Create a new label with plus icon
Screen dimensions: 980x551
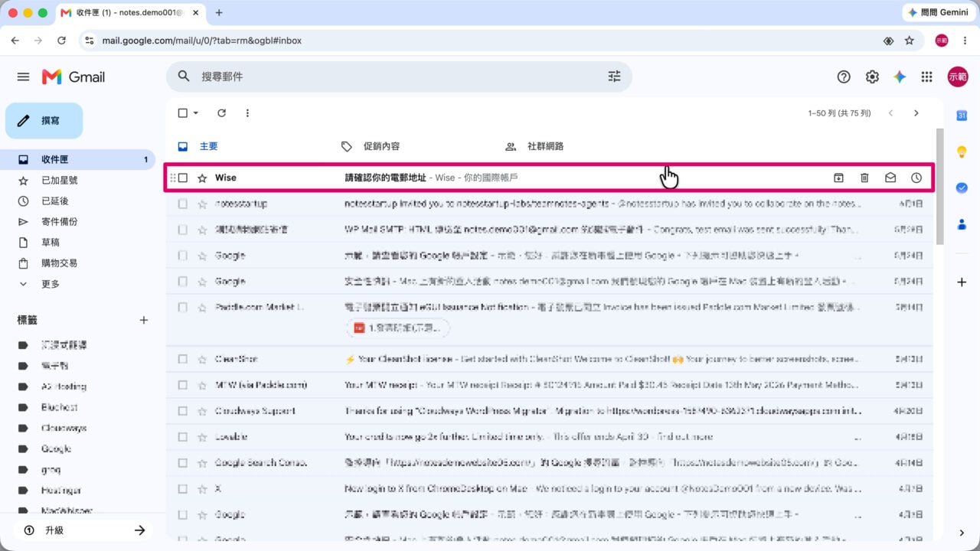tap(143, 320)
